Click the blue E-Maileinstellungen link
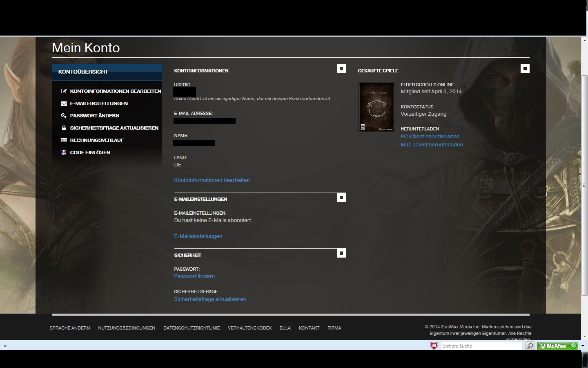Viewport: 588px width, 368px height. pos(198,236)
